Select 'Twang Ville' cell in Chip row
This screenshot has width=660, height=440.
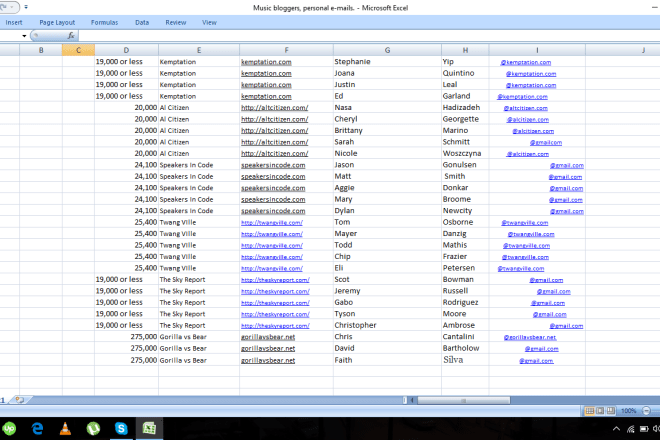[x=199, y=256]
